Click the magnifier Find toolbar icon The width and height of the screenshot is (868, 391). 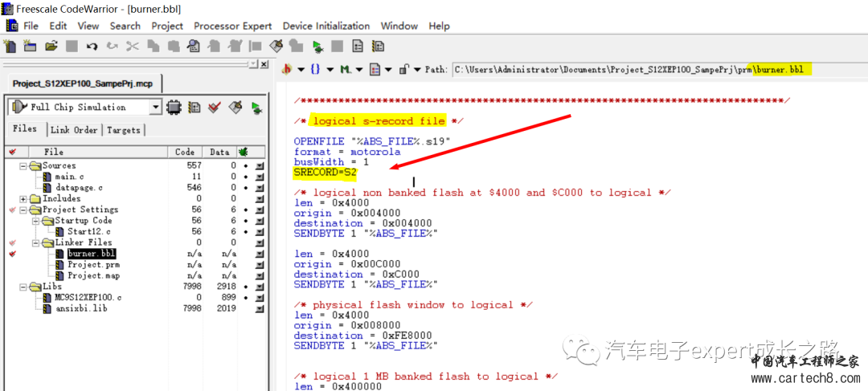tap(193, 46)
